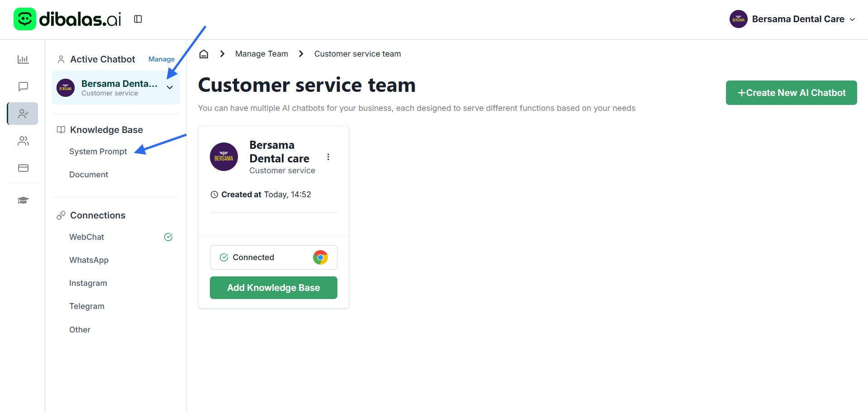Expand the Active Chatbot selector dropdown

170,88
